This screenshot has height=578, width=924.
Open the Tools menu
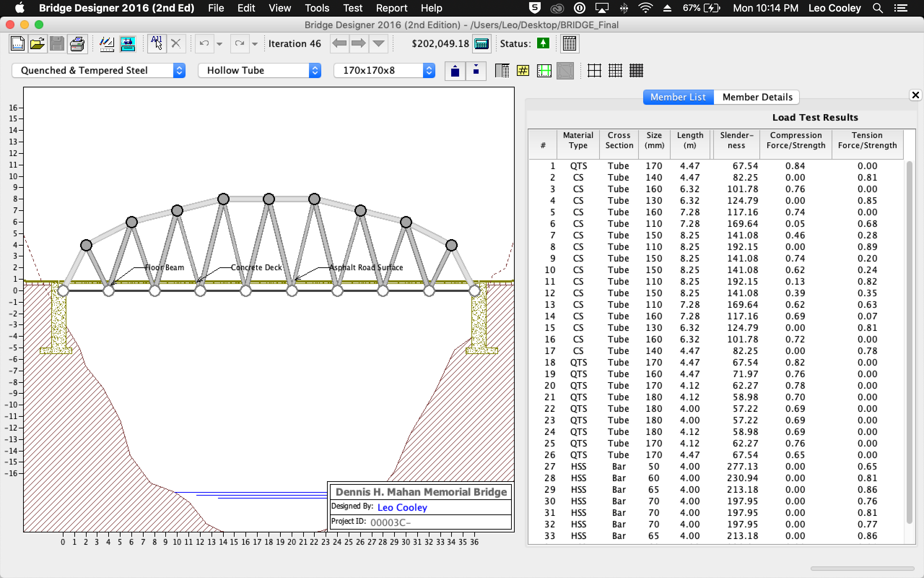pyautogui.click(x=317, y=8)
